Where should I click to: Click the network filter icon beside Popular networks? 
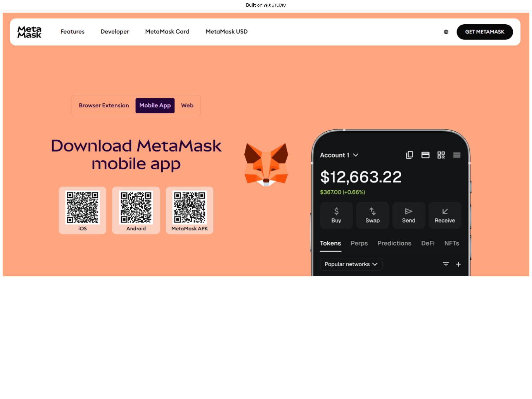(446, 264)
